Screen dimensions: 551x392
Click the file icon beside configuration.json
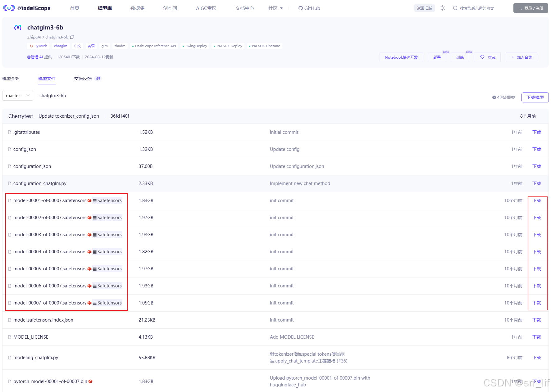[x=10, y=166]
